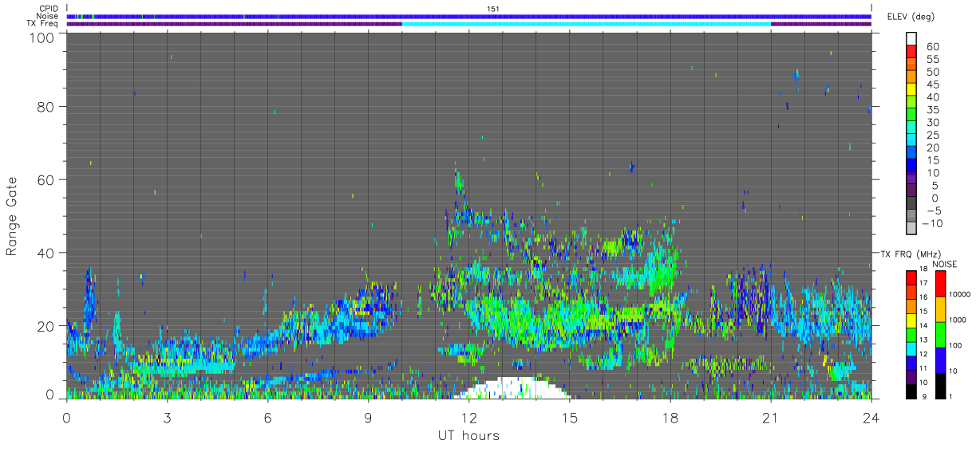Click the 12 tick on UT hours axis
This screenshot has height=452, width=980.
pos(469,417)
